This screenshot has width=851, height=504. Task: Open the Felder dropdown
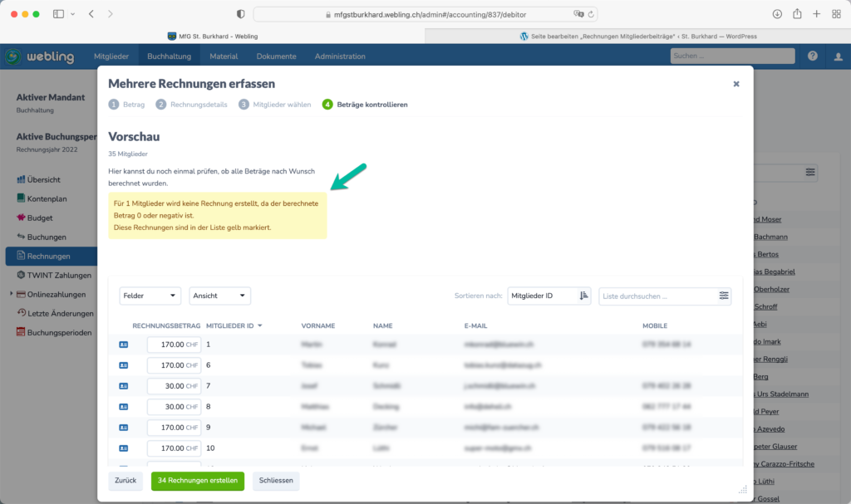pyautogui.click(x=150, y=296)
